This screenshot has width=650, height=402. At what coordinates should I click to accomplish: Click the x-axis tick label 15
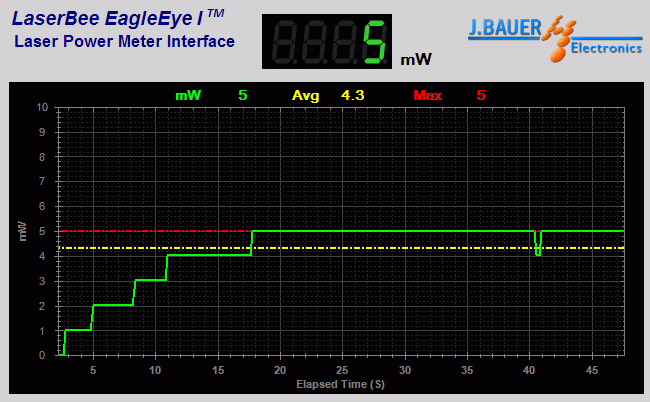click(218, 370)
